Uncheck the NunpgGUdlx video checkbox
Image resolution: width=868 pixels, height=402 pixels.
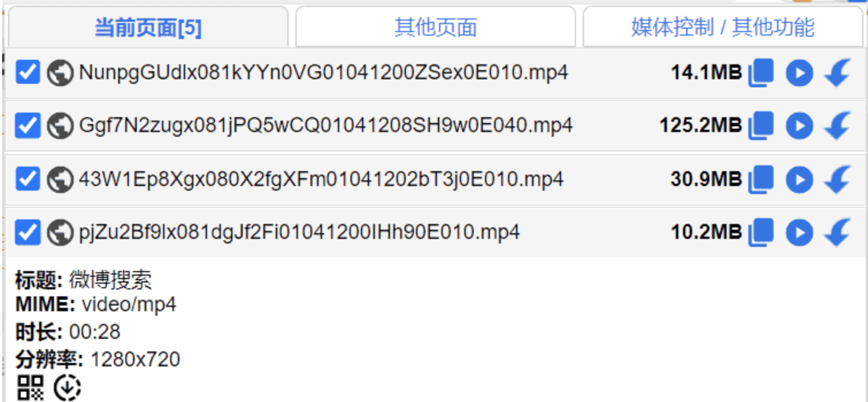tap(28, 72)
